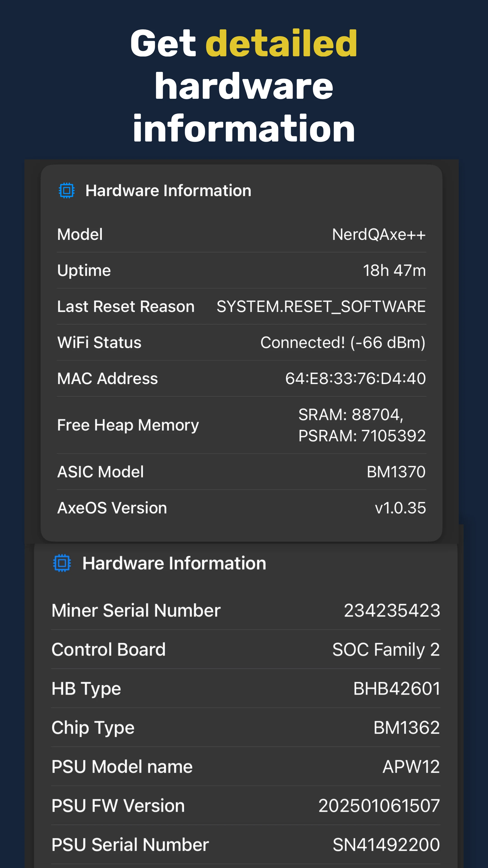Tap the Free Heap Memory label

[128, 426]
